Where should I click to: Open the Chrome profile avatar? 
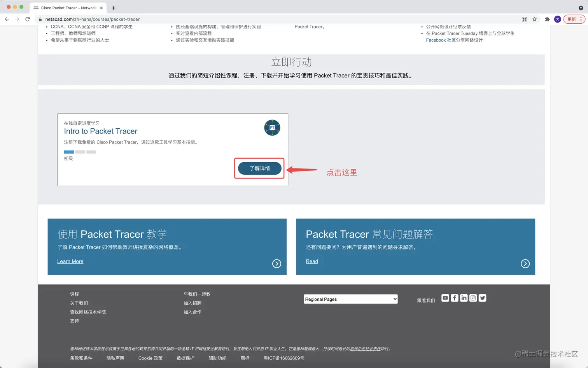557,19
